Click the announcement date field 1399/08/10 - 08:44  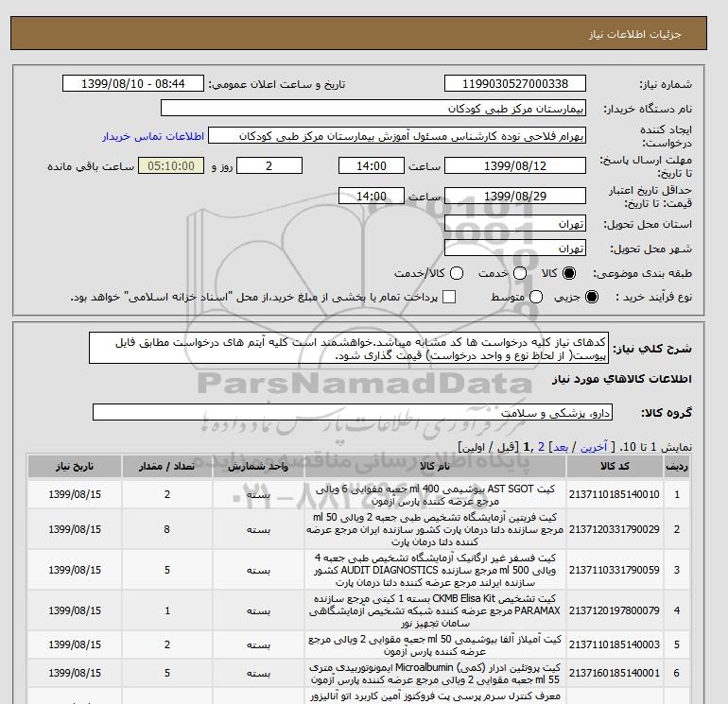click(x=133, y=83)
